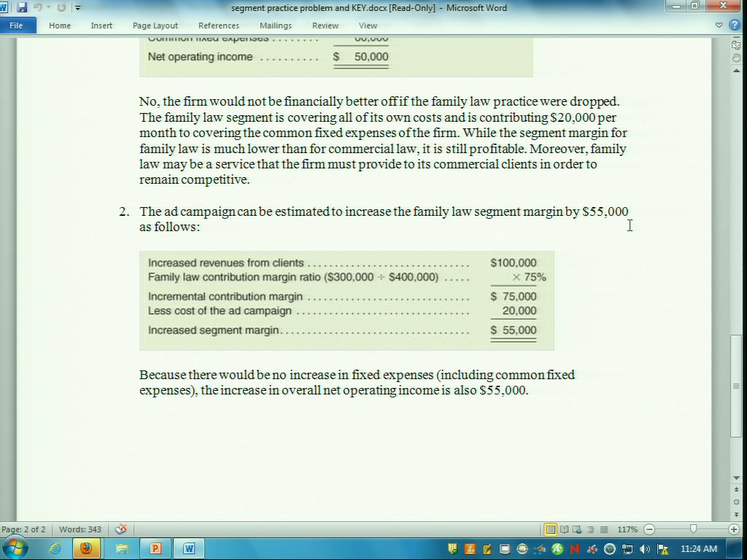
Task: Switch to Web Layout view
Action: [576, 529]
